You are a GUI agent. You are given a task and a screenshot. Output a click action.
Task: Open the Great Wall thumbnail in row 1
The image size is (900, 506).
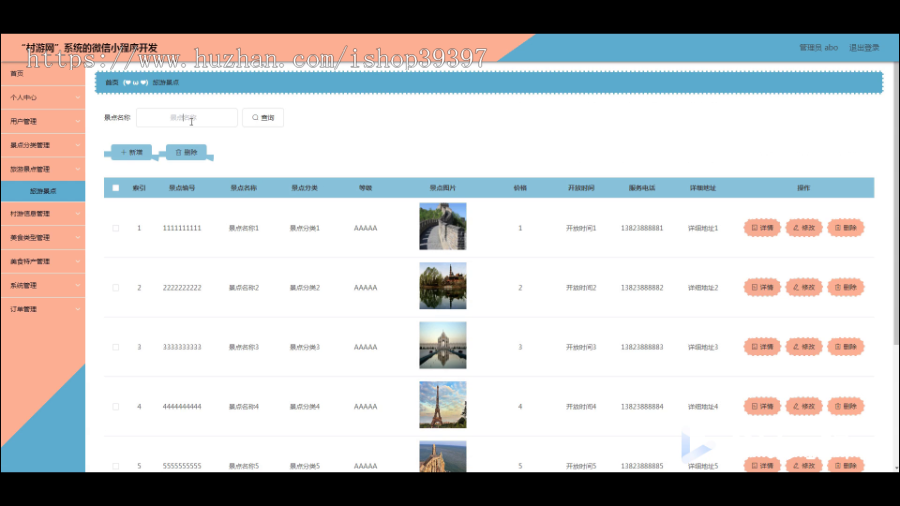[x=443, y=226]
